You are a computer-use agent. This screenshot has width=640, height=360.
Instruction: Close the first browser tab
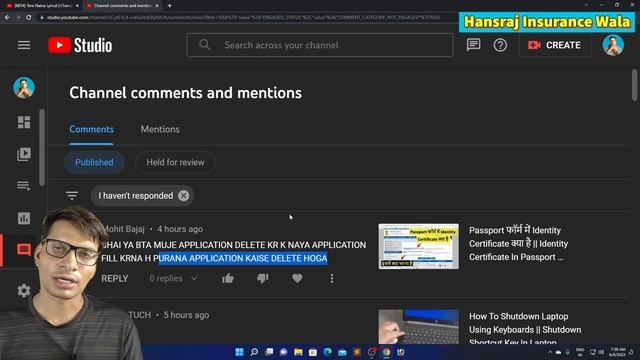coord(77,6)
